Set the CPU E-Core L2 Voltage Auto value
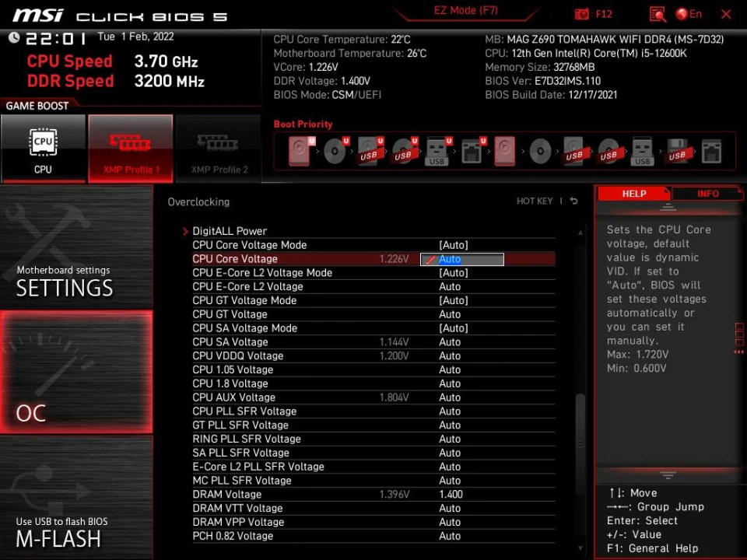Viewport: 747px width, 560px height. tap(450, 286)
